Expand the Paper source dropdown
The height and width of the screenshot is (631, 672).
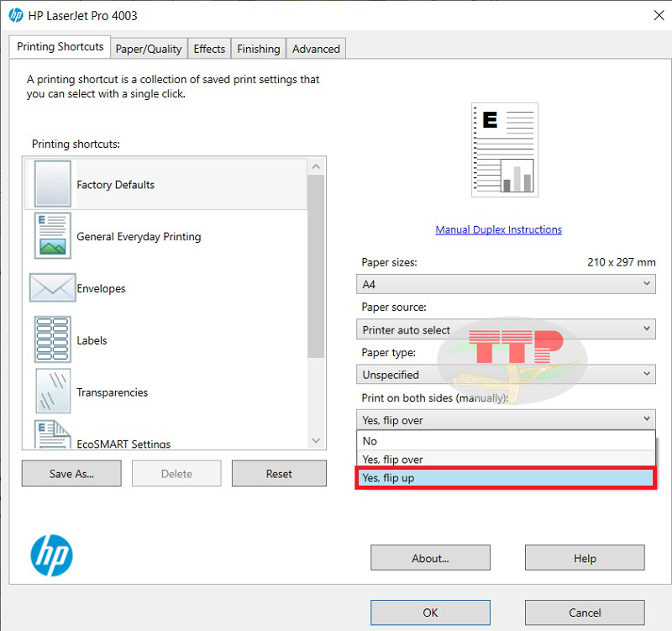[506, 329]
